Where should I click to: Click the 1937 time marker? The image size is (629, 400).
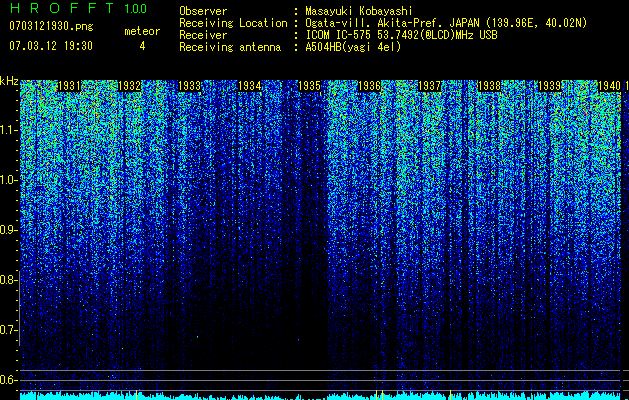tap(429, 86)
